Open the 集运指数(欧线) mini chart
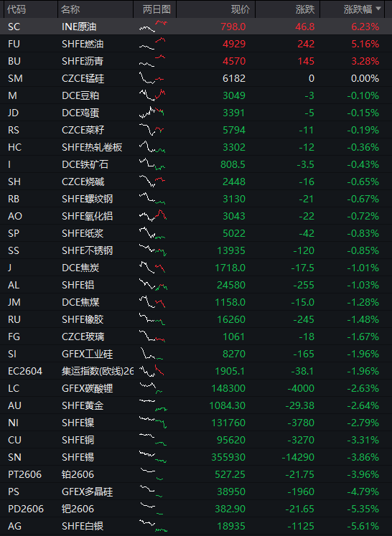The height and width of the screenshot is (536, 392). pyautogui.click(x=152, y=371)
